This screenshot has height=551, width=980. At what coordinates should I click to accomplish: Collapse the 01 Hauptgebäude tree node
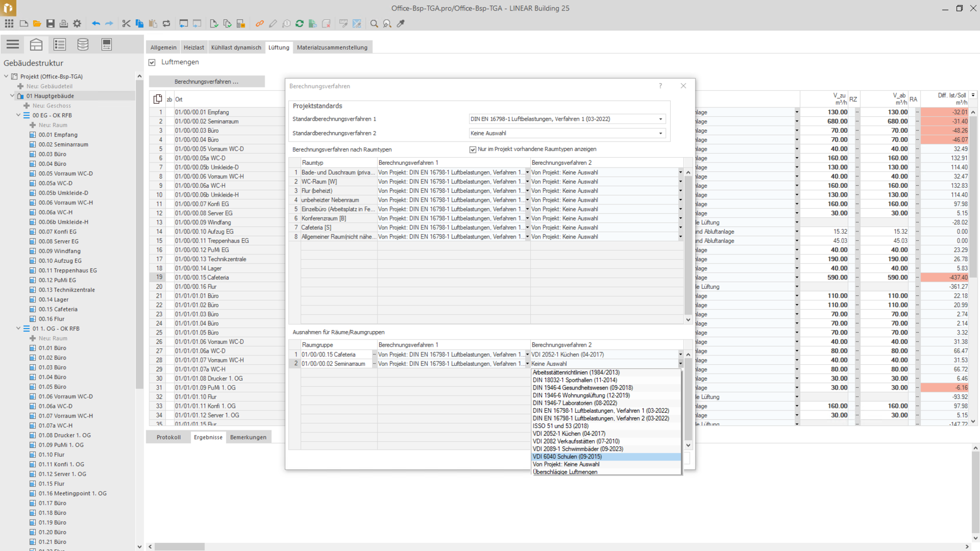[x=12, y=96]
